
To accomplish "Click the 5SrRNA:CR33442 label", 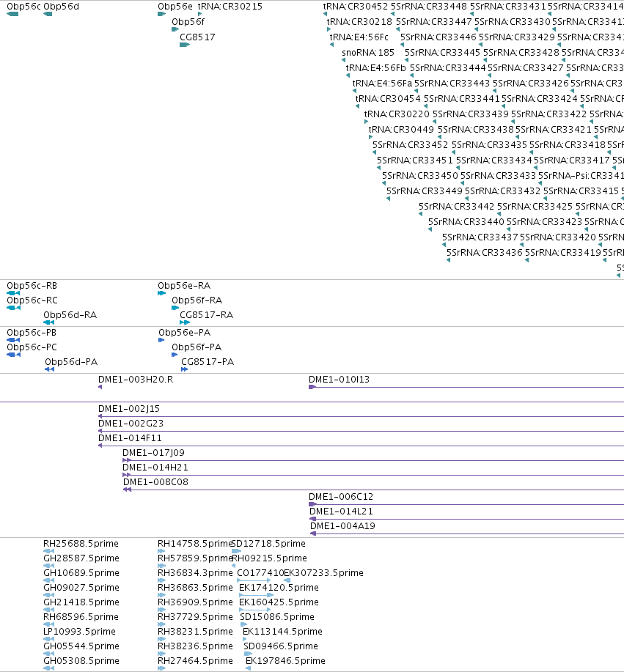I will (457, 207).
